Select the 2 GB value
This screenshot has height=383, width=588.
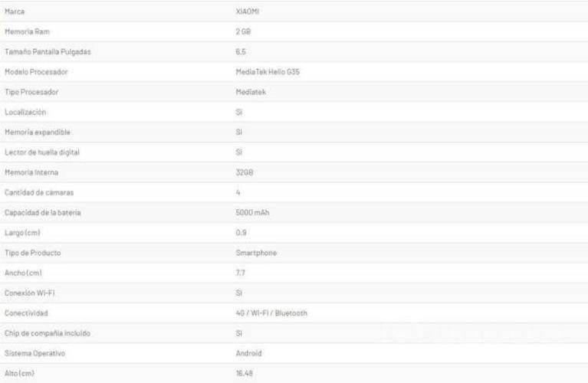point(244,33)
